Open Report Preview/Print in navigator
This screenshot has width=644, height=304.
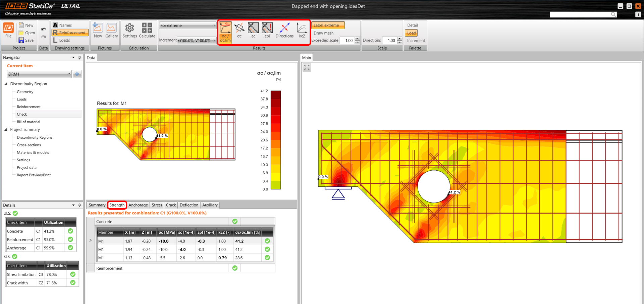point(34,175)
